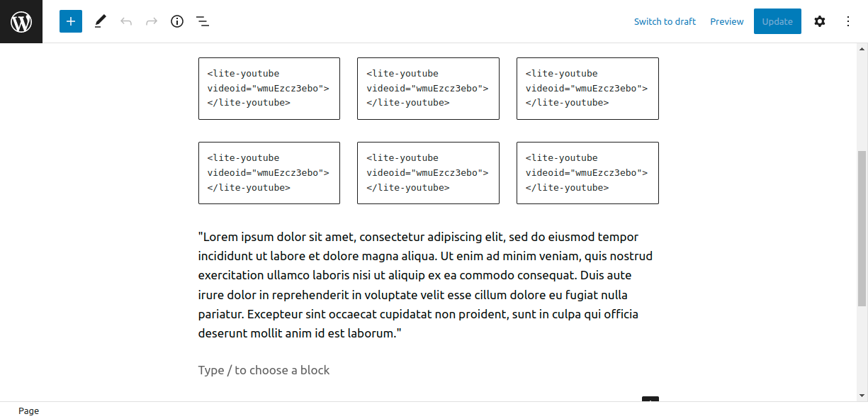Image resolution: width=868 pixels, height=419 pixels.
Task: Select the Tools pencil icon
Action: (x=100, y=21)
